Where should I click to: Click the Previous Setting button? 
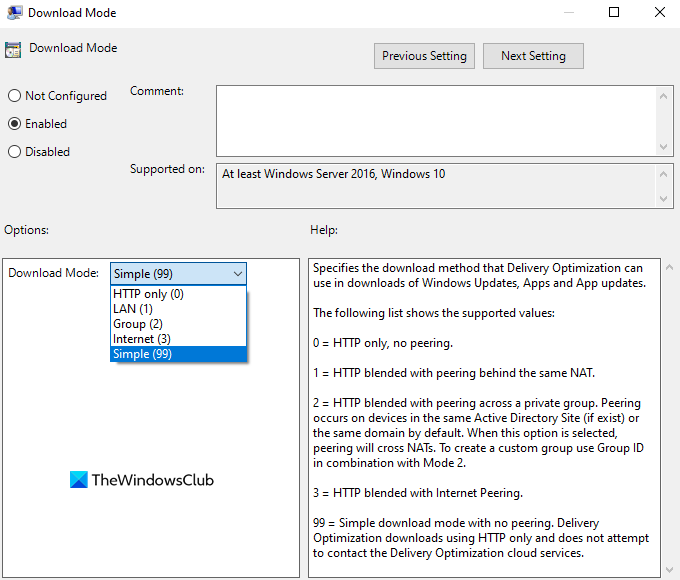[424, 56]
